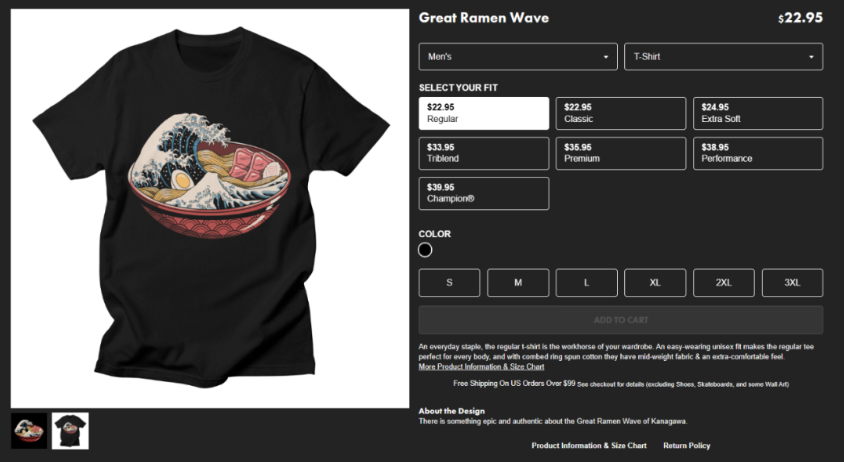The width and height of the screenshot is (844, 462).
Task: Click the Add To Cart button
Action: tap(621, 320)
